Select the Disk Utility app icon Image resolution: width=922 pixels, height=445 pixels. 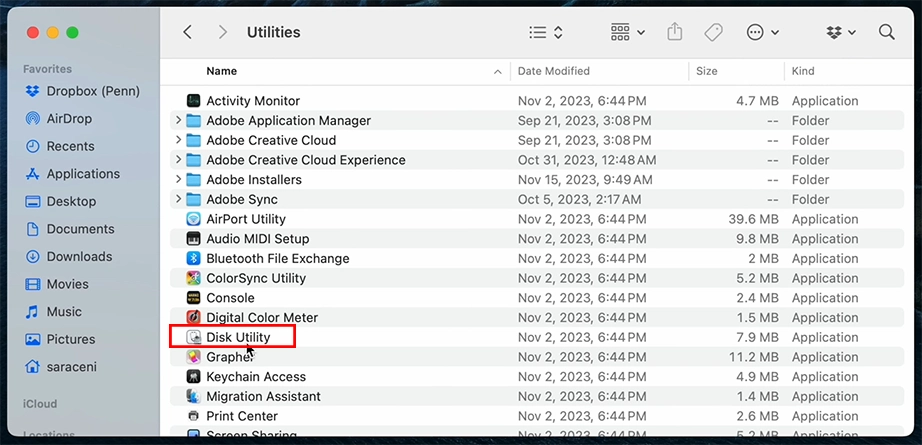click(x=193, y=337)
